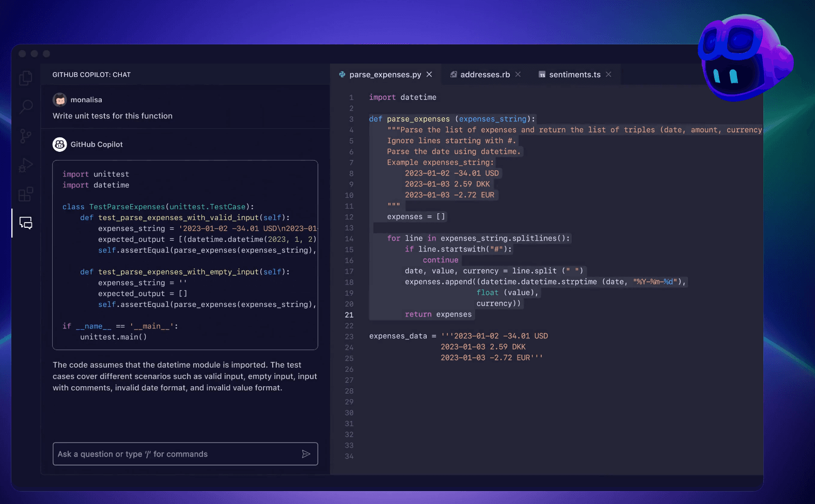The height and width of the screenshot is (504, 815).
Task: Close the sentiments.ts tab
Action: coord(608,74)
